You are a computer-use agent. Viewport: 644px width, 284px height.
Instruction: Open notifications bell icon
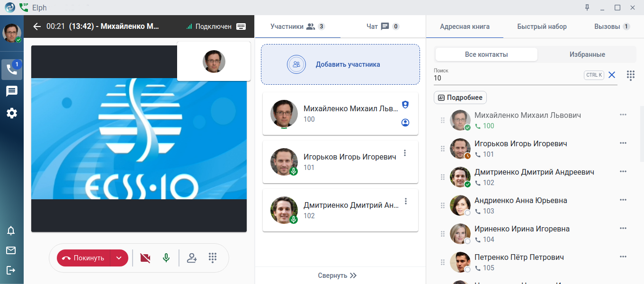(11, 231)
